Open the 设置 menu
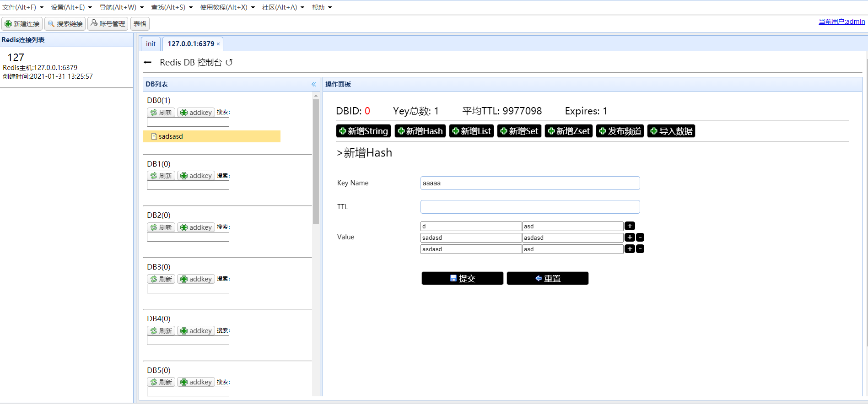The image size is (868, 405). coord(71,7)
